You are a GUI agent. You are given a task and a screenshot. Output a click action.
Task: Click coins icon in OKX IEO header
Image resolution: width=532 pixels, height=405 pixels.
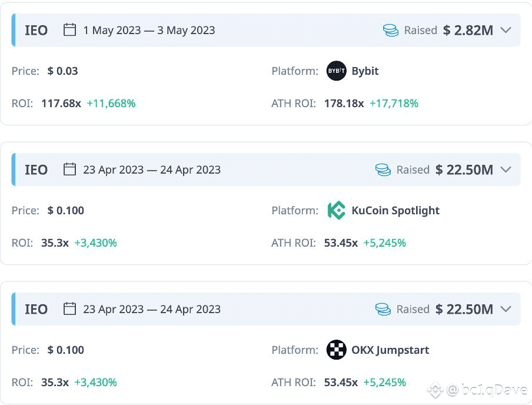383,309
